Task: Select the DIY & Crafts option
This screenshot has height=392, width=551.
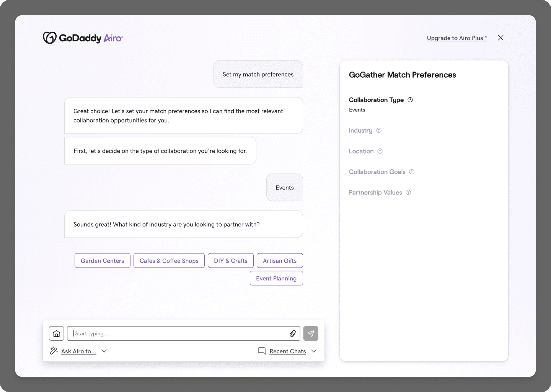Action: click(x=231, y=261)
